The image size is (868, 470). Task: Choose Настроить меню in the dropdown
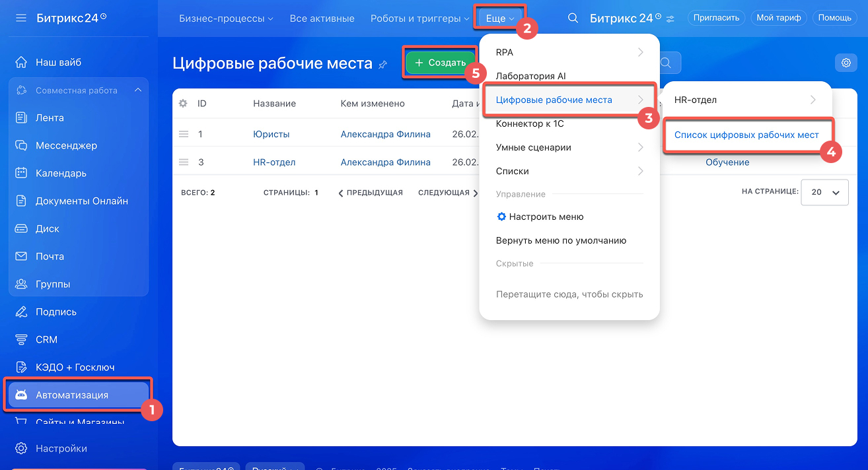tap(546, 217)
